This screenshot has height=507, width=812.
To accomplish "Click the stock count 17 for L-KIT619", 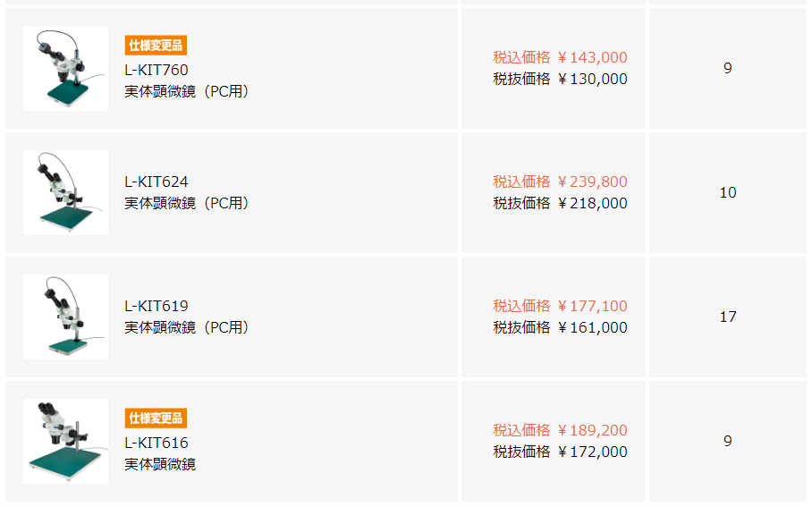I will coord(728,317).
